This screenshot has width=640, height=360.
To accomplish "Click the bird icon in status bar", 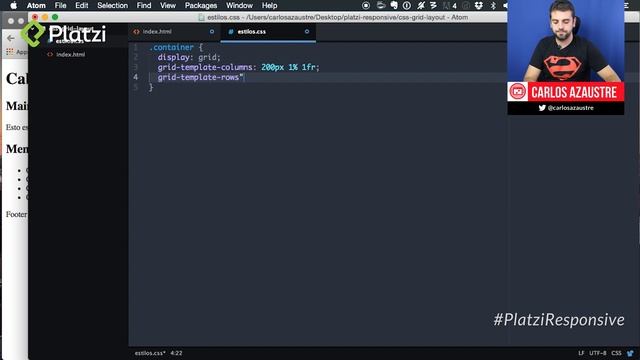I will point(631,353).
